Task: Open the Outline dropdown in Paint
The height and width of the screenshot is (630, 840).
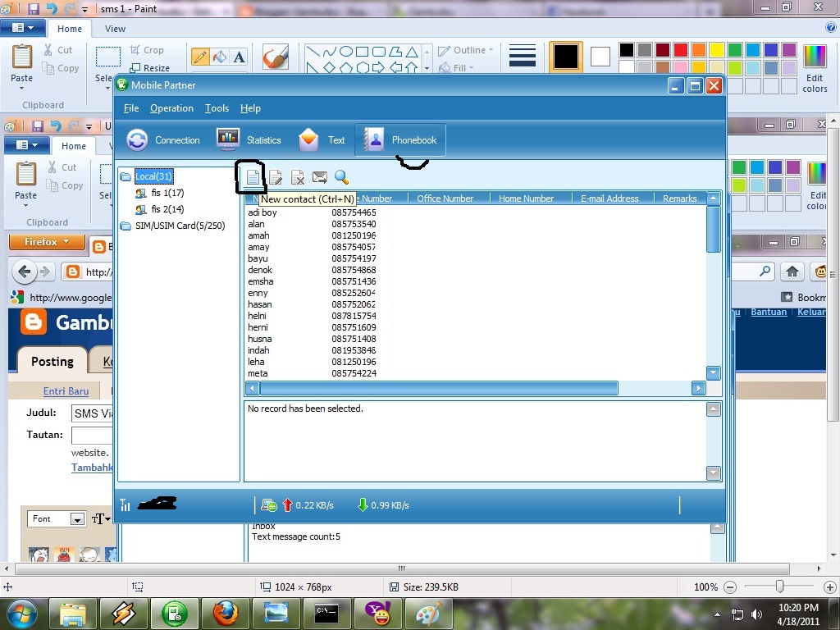Action: [x=466, y=50]
